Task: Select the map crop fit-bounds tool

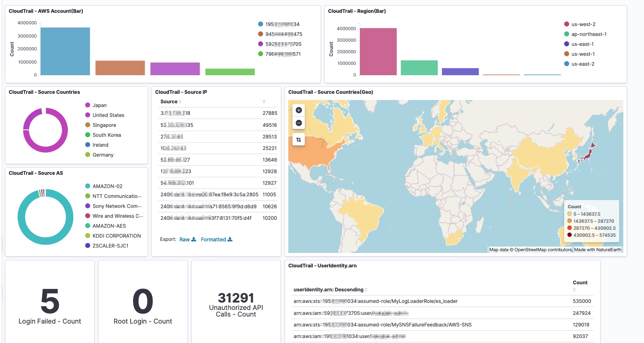Action: click(299, 140)
